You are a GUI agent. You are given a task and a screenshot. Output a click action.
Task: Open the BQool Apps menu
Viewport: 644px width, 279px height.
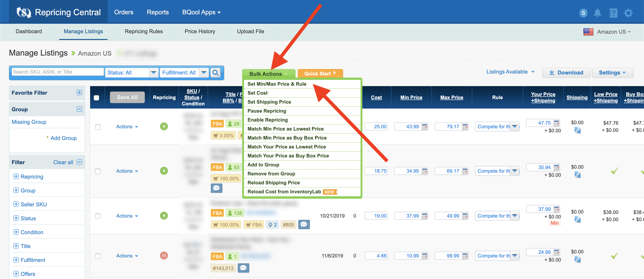click(x=201, y=12)
